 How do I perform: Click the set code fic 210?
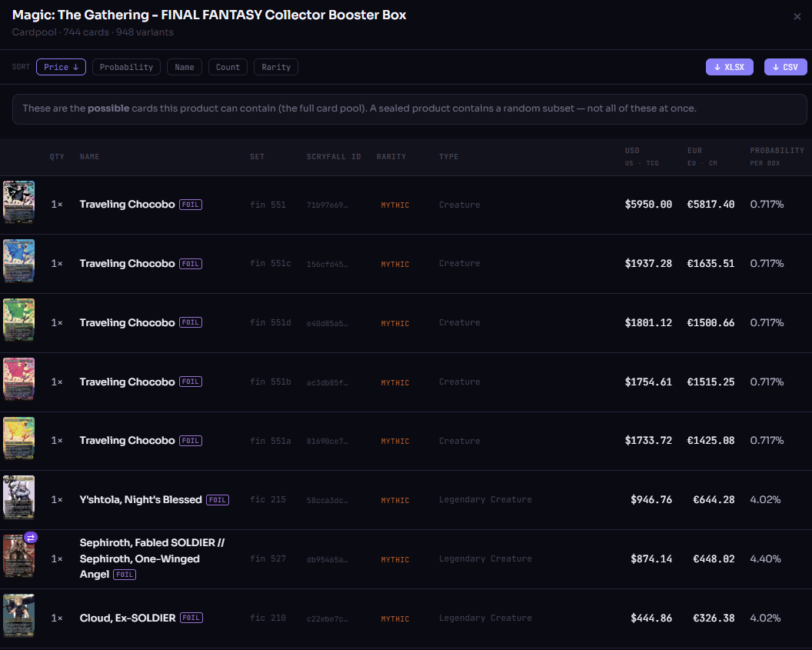coord(268,618)
